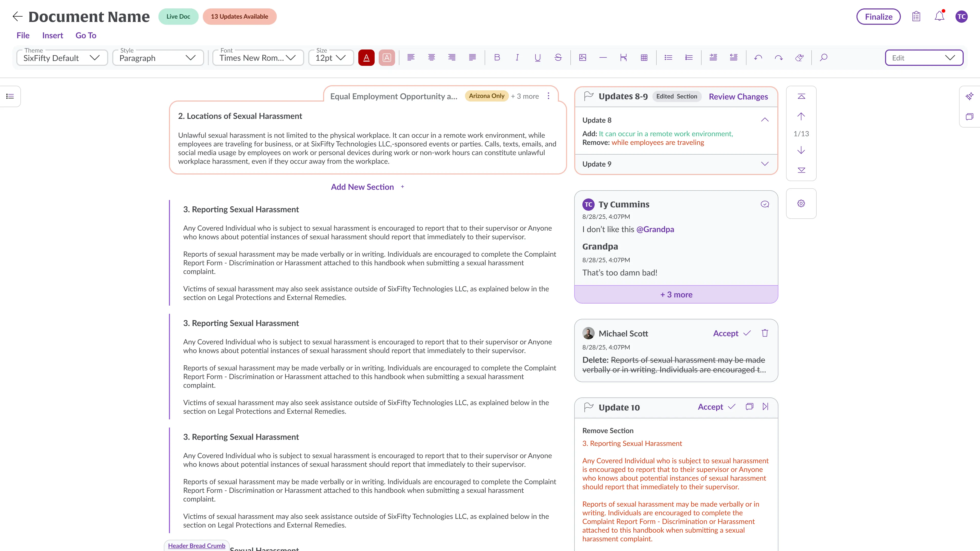
Task: Jump to first update arrow
Action: [x=801, y=97]
